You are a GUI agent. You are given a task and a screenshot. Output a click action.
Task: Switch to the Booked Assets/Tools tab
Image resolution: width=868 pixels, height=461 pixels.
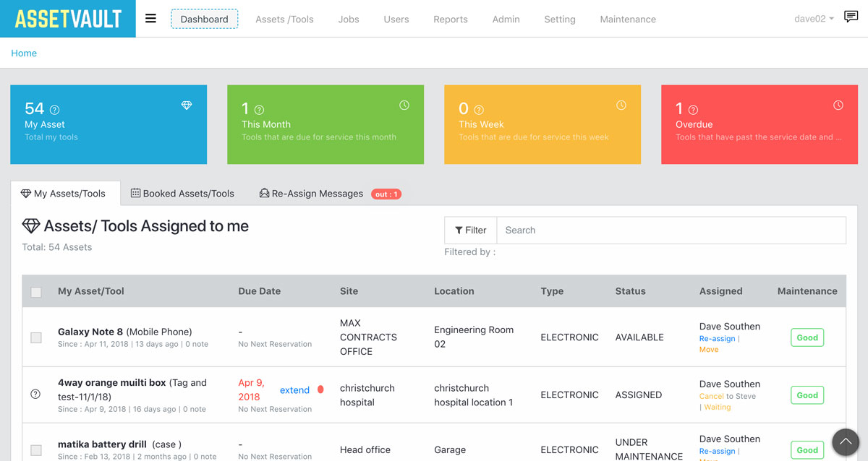pos(182,193)
